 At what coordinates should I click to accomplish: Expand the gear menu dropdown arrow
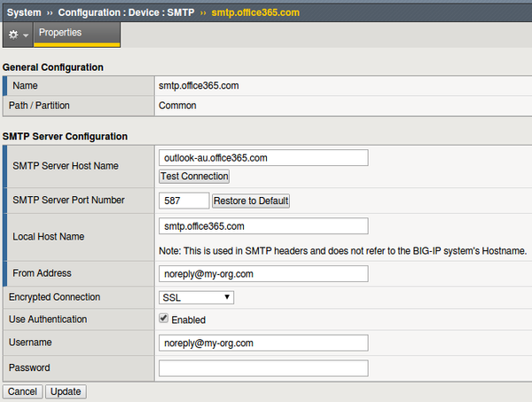(26, 35)
